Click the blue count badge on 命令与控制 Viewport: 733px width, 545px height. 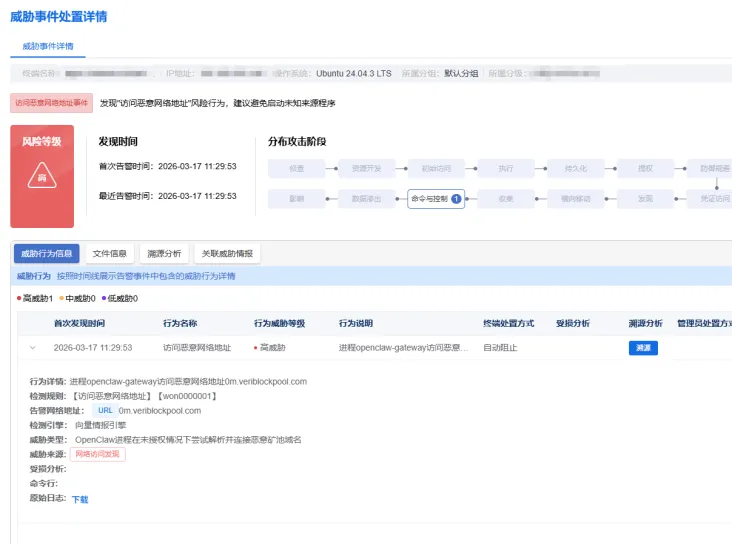[x=456, y=199]
